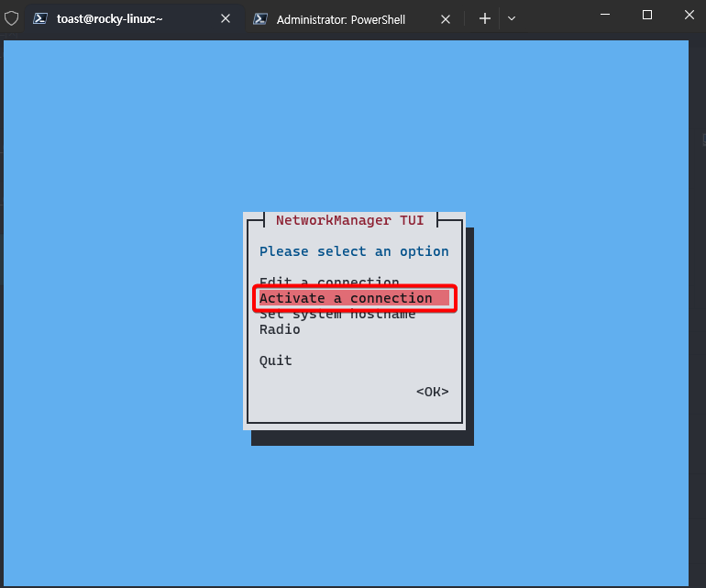Click the 'Please select an option' text

(x=354, y=251)
